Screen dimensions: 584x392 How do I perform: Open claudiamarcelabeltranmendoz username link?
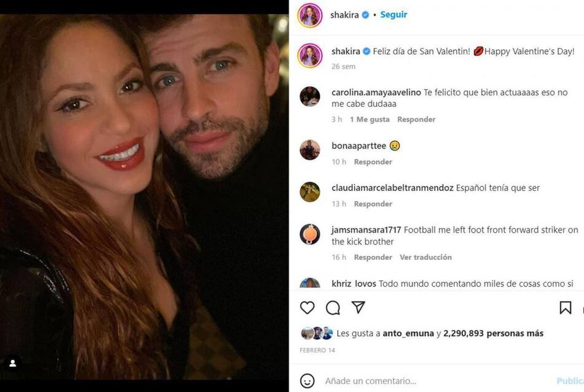coord(392,188)
